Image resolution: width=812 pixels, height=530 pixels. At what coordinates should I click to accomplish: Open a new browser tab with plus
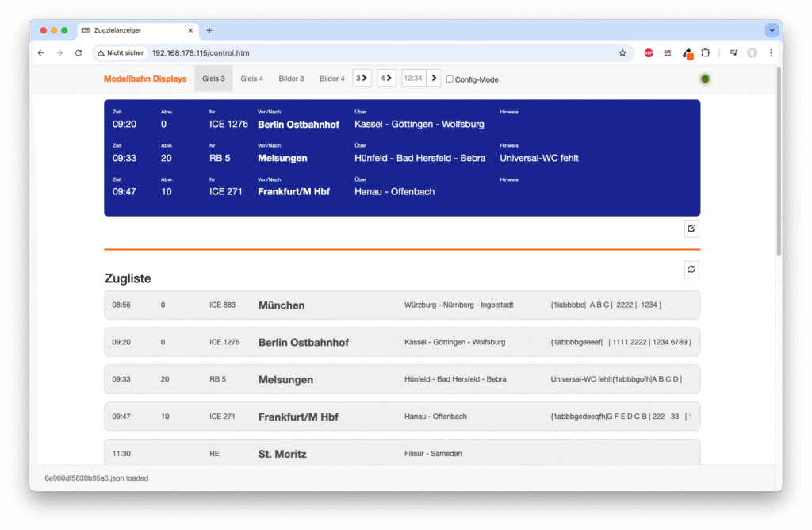[209, 31]
